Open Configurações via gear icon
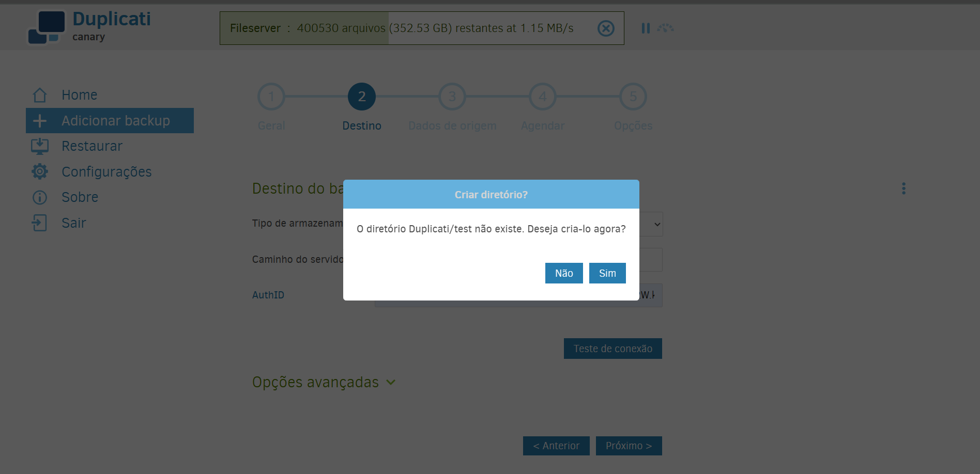 tap(40, 172)
